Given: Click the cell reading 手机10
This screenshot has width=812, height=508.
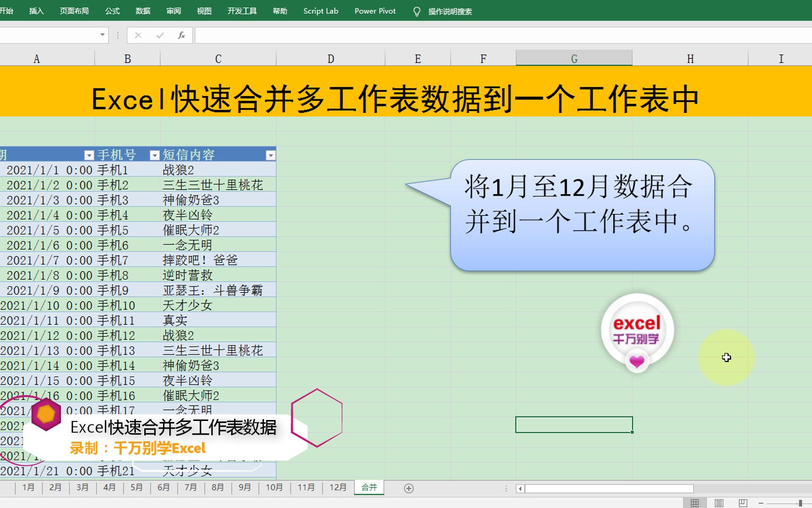Looking at the screenshot, I should [127, 305].
